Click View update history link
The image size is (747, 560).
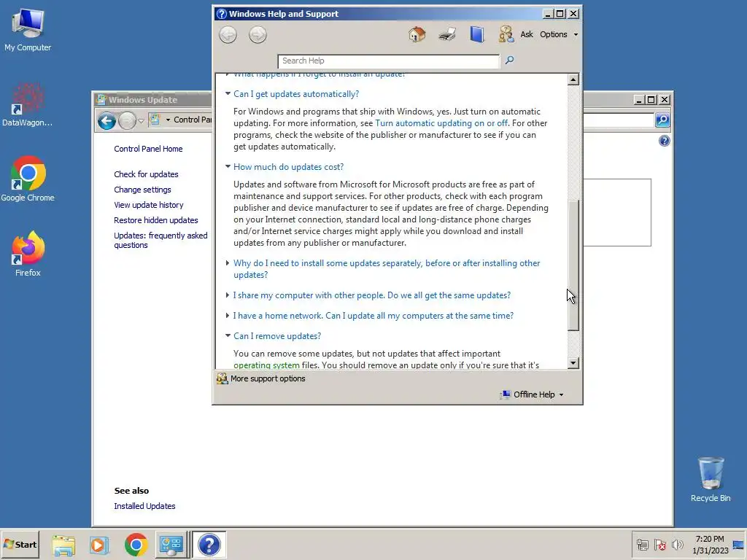click(148, 205)
